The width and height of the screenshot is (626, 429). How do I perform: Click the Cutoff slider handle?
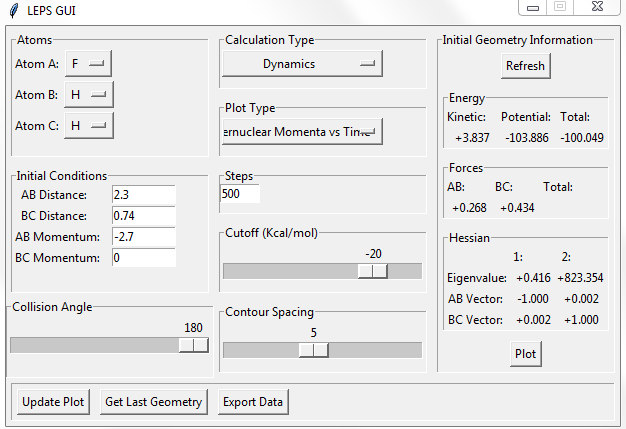(372, 271)
